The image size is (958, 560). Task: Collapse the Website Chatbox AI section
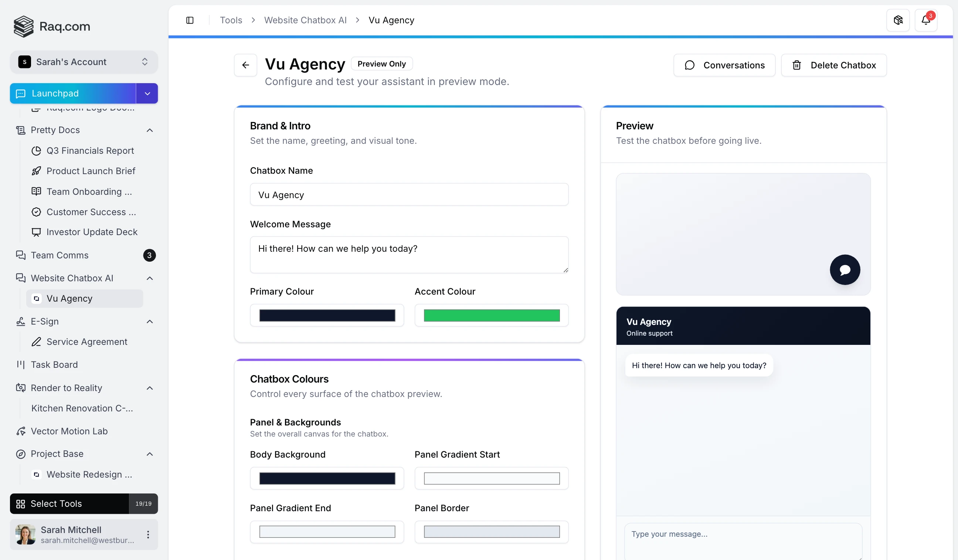149,278
